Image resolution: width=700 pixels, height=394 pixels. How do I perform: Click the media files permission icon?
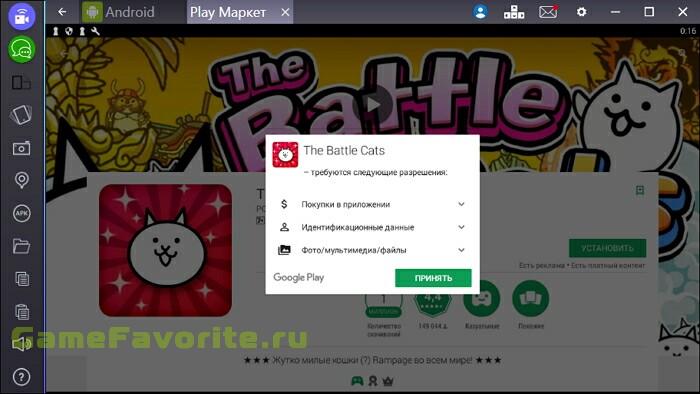(x=284, y=250)
